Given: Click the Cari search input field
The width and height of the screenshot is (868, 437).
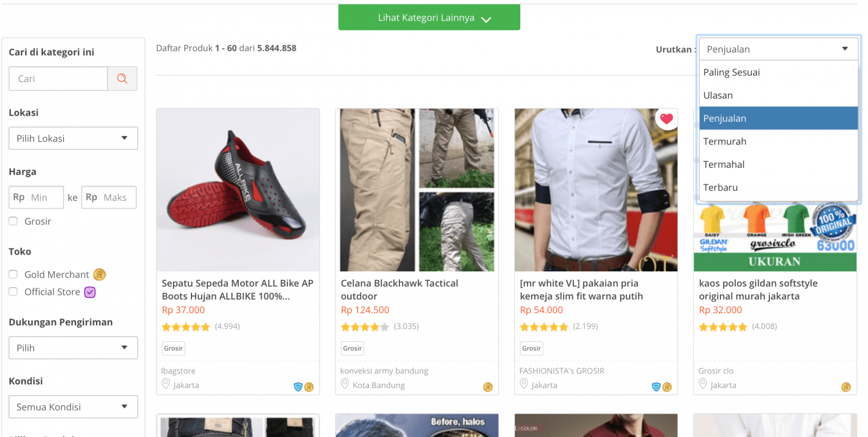Looking at the screenshot, I should [x=58, y=79].
